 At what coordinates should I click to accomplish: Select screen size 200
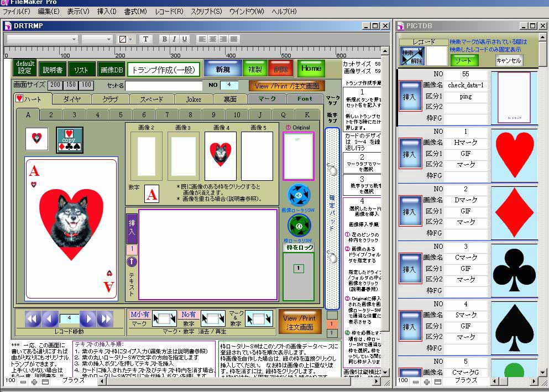click(55, 85)
